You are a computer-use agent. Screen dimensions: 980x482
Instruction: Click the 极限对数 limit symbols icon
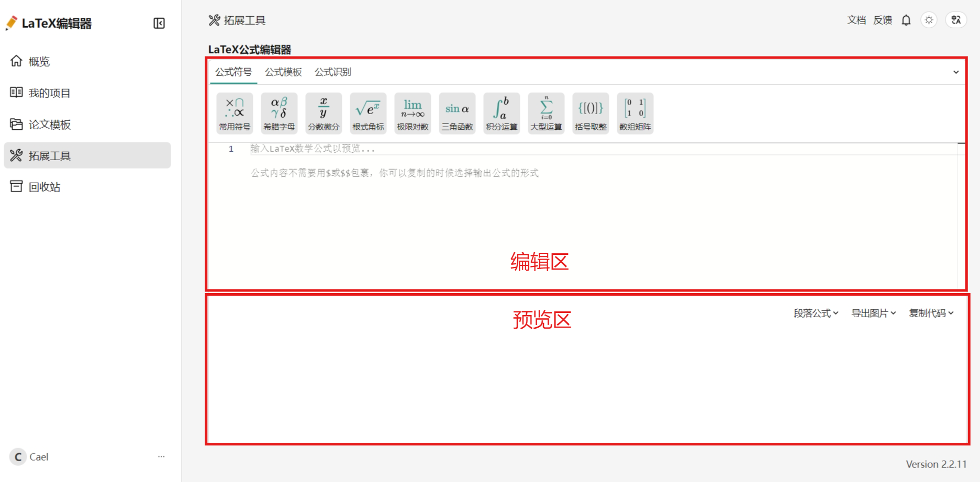coord(413,113)
